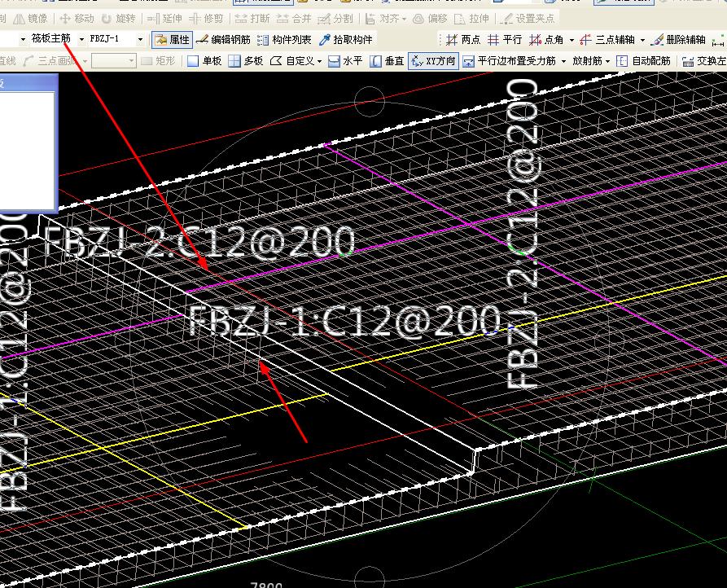Select the 移动 move tool
This screenshot has width=727, height=588.
click(x=77, y=19)
